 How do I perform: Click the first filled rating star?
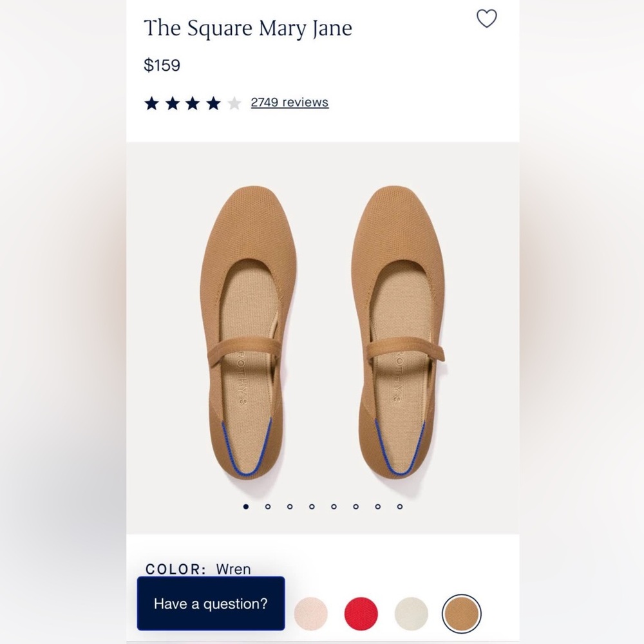[x=153, y=102]
